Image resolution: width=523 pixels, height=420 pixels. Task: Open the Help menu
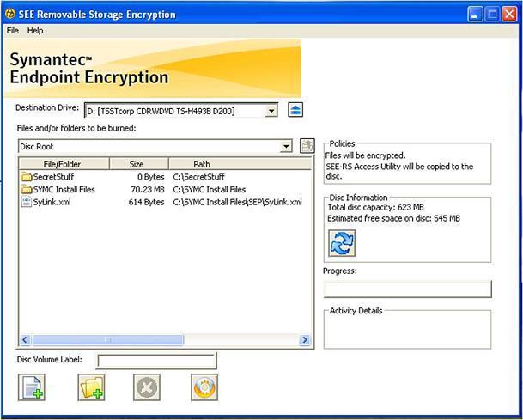(35, 31)
